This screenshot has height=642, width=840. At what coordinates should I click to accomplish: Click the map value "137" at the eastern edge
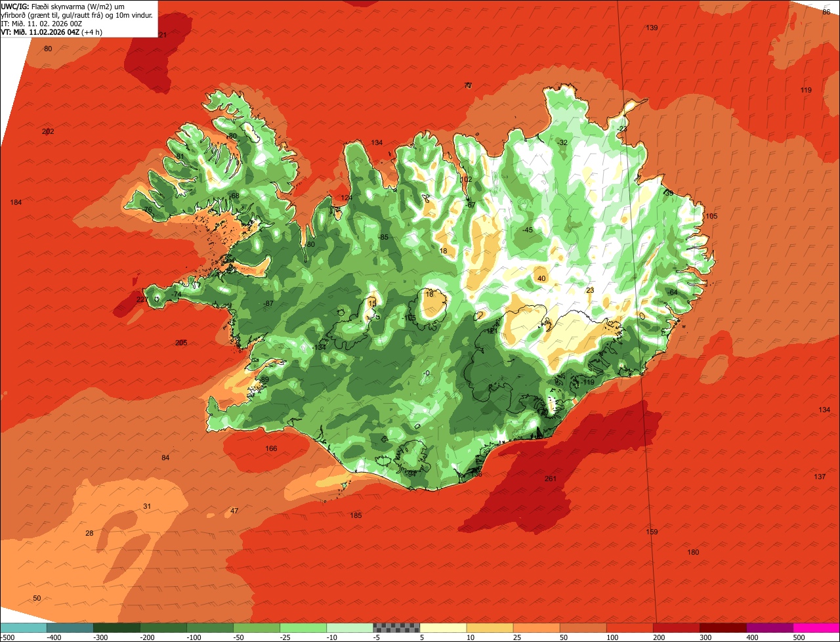coord(820,477)
